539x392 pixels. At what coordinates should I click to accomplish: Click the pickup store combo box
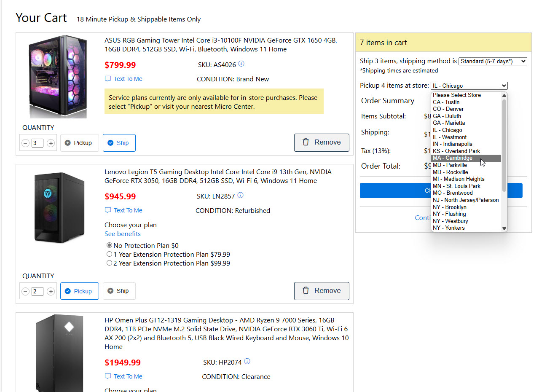click(x=469, y=86)
